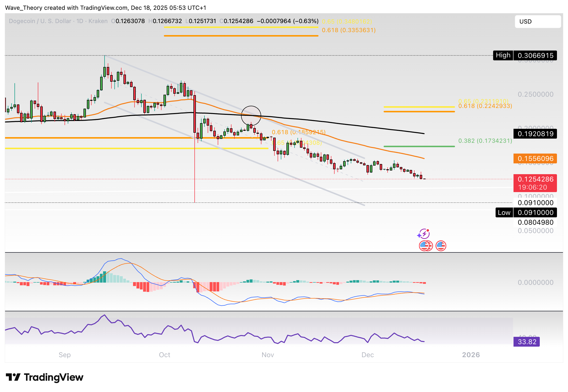Click the Kraken exchange label
Viewport: 568px width, 392px height.
point(98,21)
